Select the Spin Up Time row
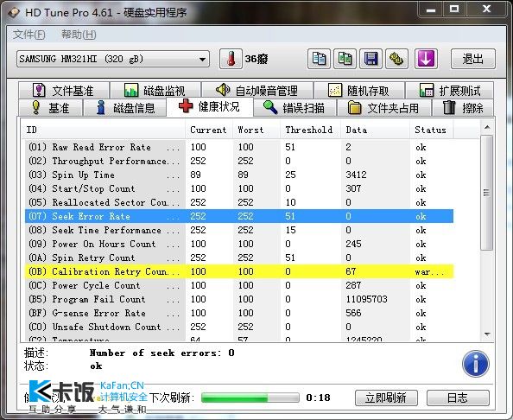 239,175
